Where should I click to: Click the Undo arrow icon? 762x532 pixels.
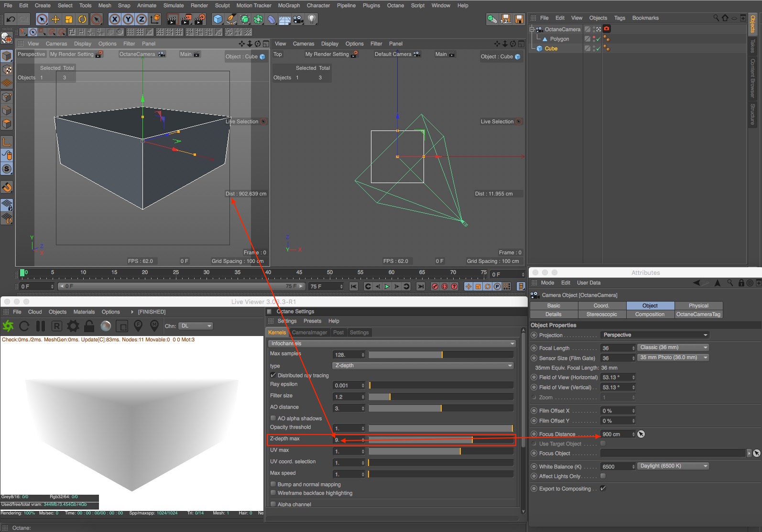[x=11, y=19]
